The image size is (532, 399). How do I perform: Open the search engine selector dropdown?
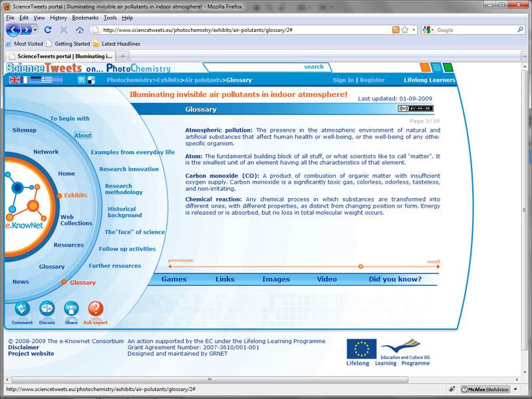pyautogui.click(x=428, y=30)
